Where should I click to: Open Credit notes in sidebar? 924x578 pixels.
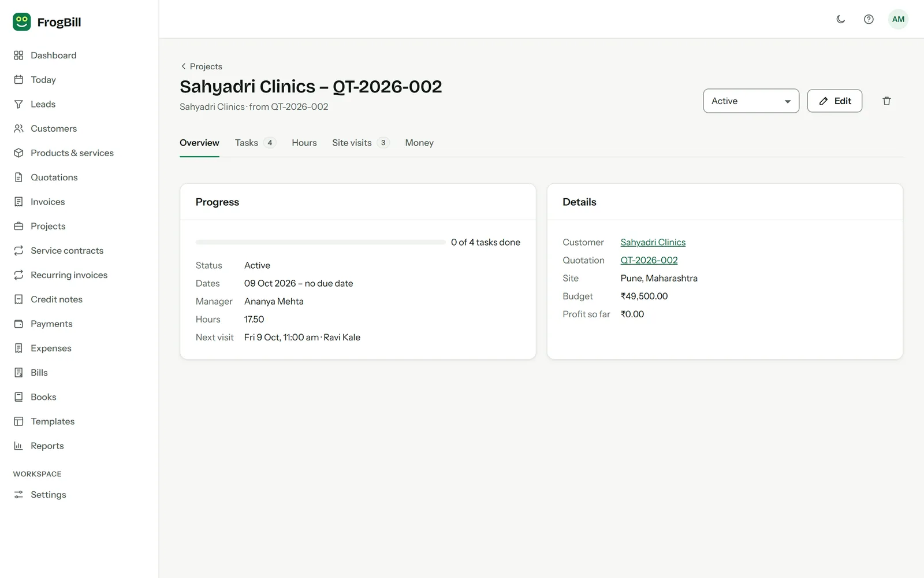pyautogui.click(x=57, y=299)
